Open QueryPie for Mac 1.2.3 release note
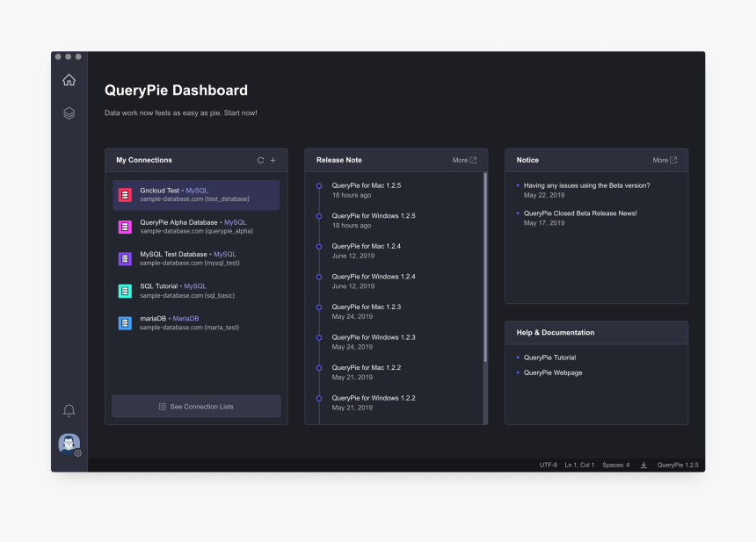Screen dimensions: 756x542 click(366, 307)
